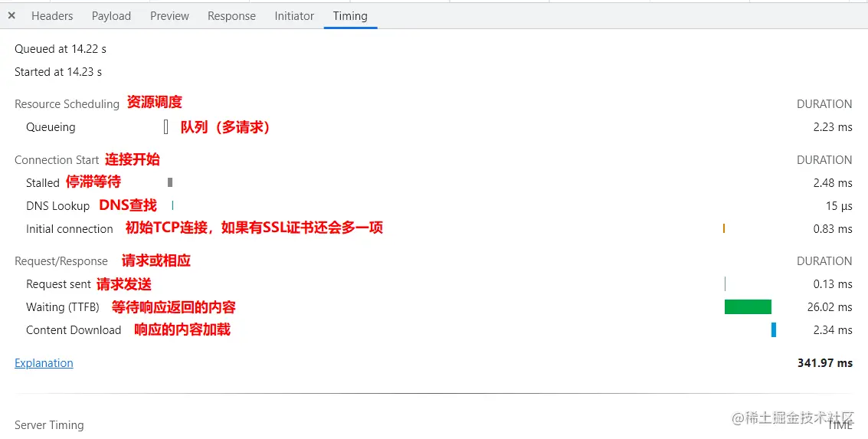Click the DNS Lookup timing bar

point(172,205)
